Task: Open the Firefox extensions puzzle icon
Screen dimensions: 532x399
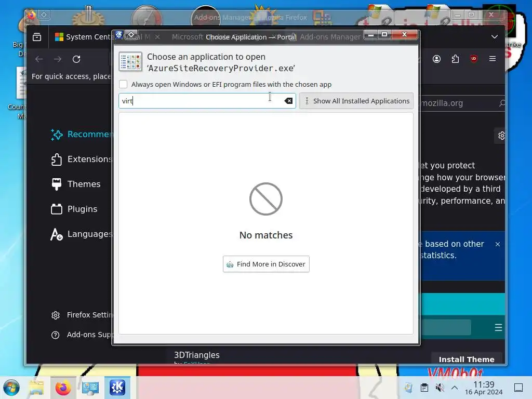Action: 455,59
